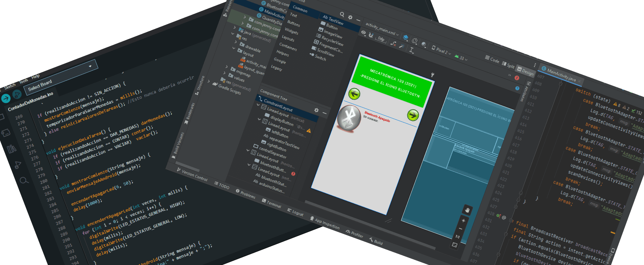Image resolution: width=644 pixels, height=265 pixels.
Task: Click the 0dp default margin field
Action: click(381, 39)
